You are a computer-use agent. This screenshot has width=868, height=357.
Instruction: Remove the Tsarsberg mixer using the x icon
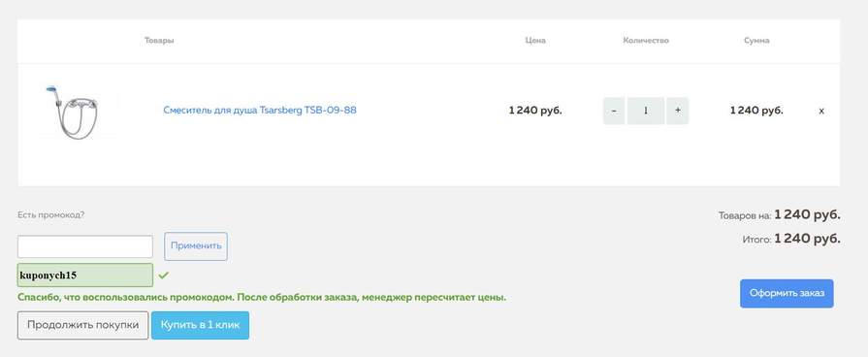[821, 111]
